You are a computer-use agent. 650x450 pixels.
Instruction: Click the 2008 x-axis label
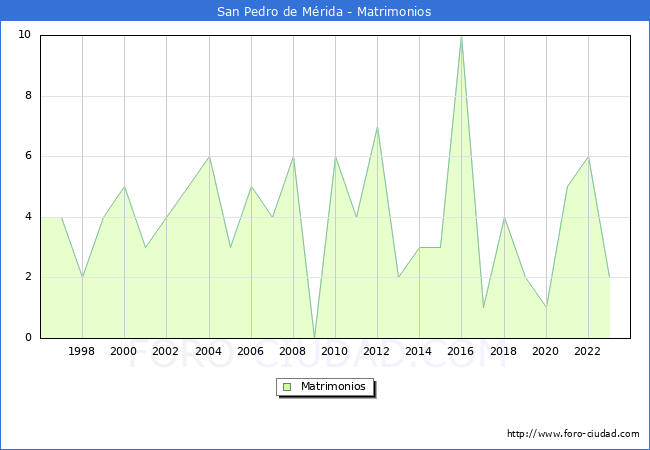click(x=293, y=352)
